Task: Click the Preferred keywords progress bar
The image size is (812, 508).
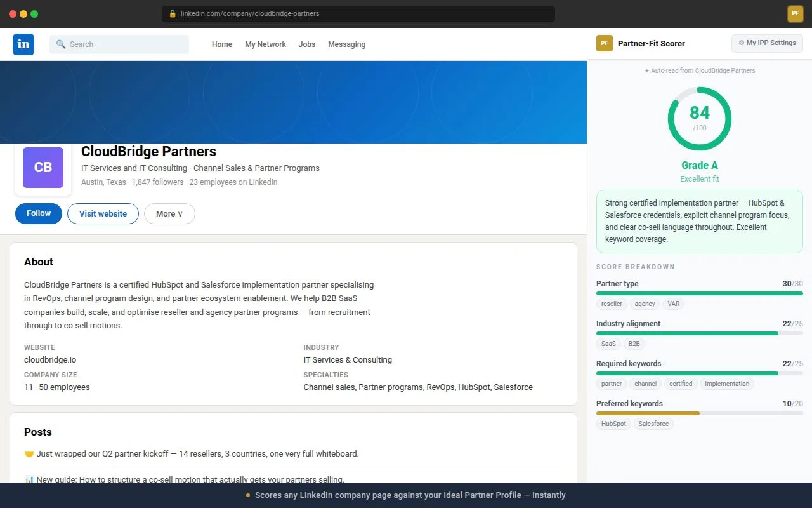Action: (x=700, y=413)
